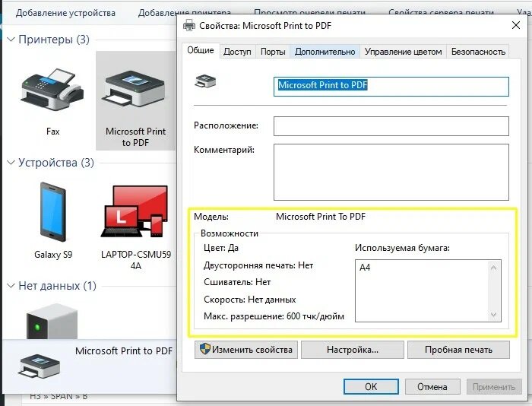The height and width of the screenshot is (406, 532).
Task: Confirm dialog with OK button
Action: 371,387
